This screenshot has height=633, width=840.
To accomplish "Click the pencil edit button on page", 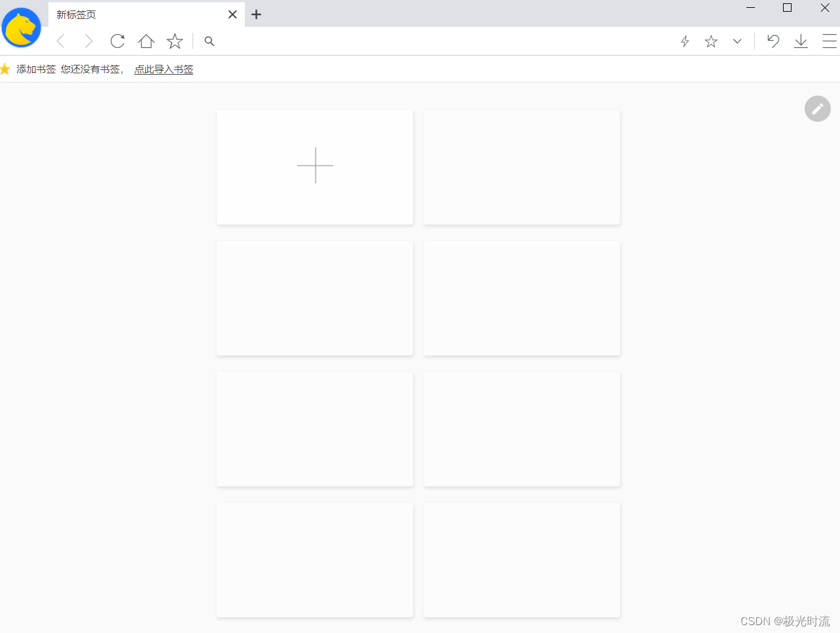I will click(x=818, y=109).
